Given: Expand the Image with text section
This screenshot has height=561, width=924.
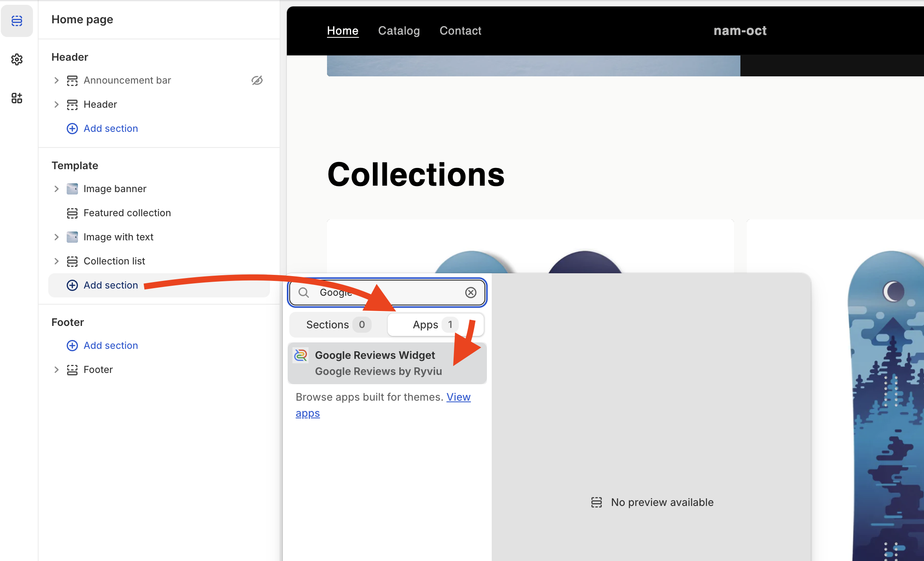Looking at the screenshot, I should tap(56, 237).
